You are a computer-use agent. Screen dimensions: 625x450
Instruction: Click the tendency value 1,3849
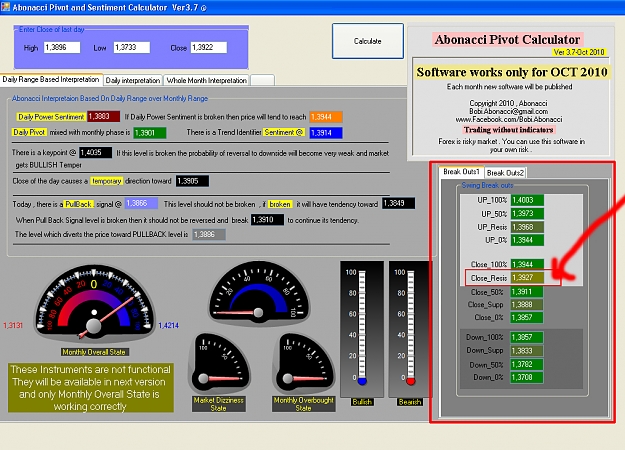(x=398, y=203)
